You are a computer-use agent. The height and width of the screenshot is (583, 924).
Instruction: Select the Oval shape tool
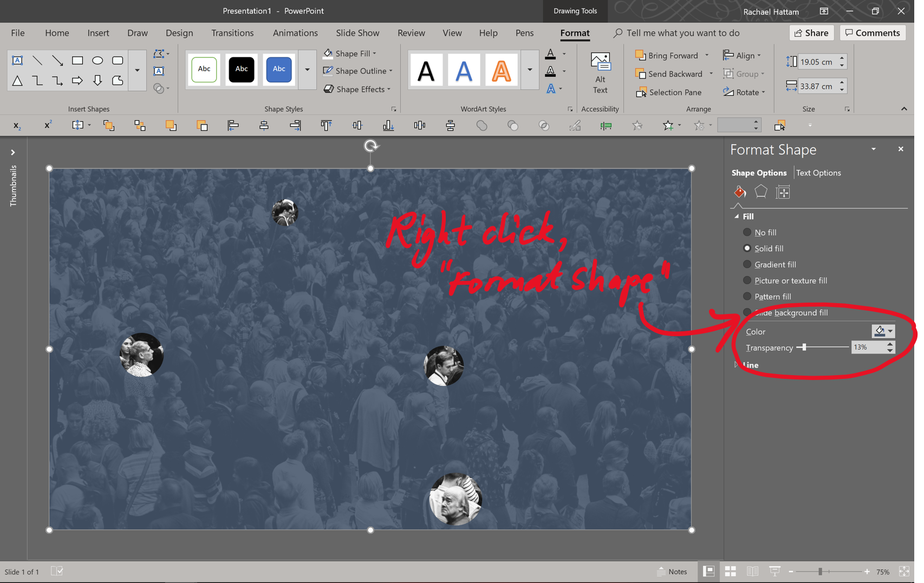pos(97,61)
